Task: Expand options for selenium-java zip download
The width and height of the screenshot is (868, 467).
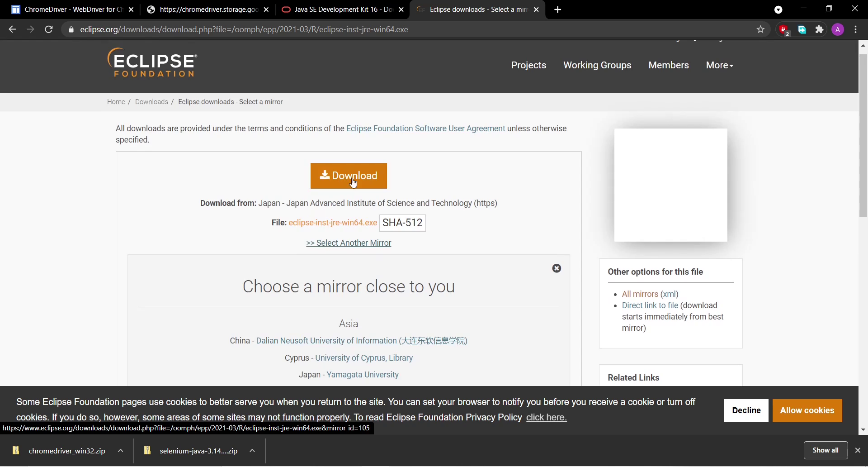Action: pos(253,451)
